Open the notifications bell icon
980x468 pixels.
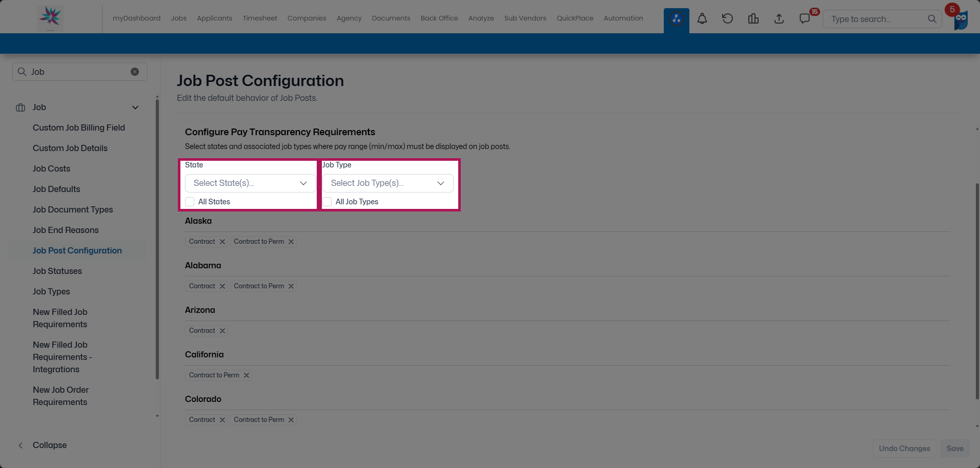[x=702, y=19]
